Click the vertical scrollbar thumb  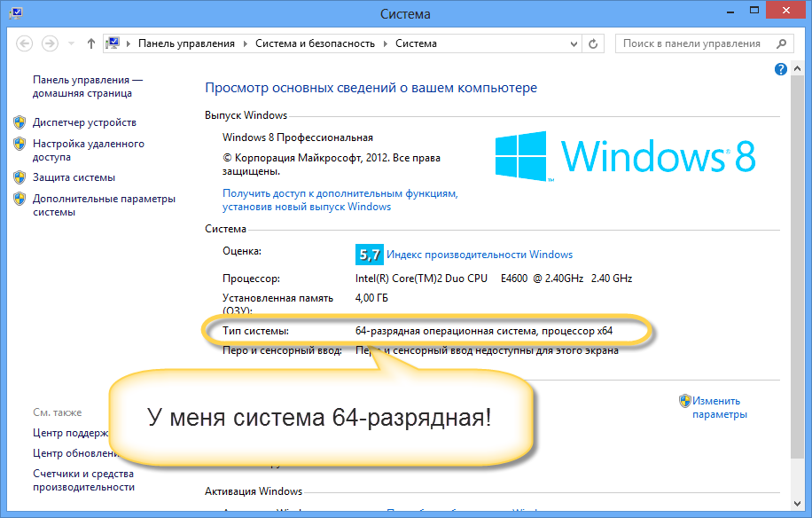pos(798,267)
